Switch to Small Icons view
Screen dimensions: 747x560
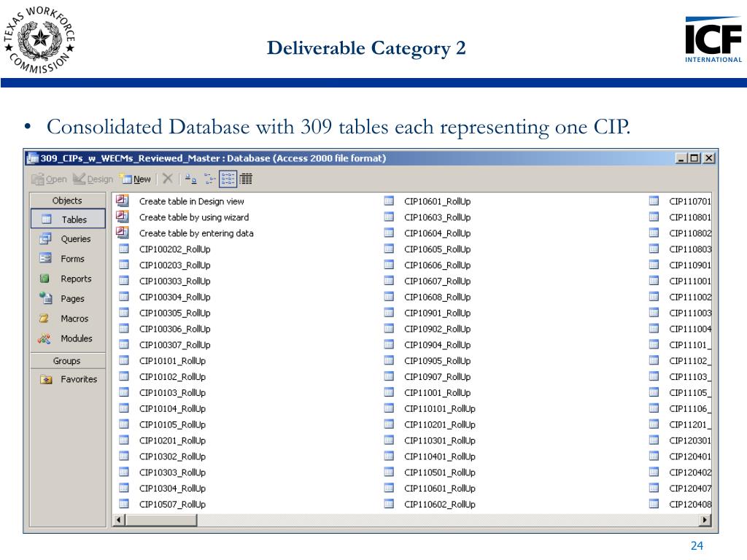pyautogui.click(x=209, y=179)
